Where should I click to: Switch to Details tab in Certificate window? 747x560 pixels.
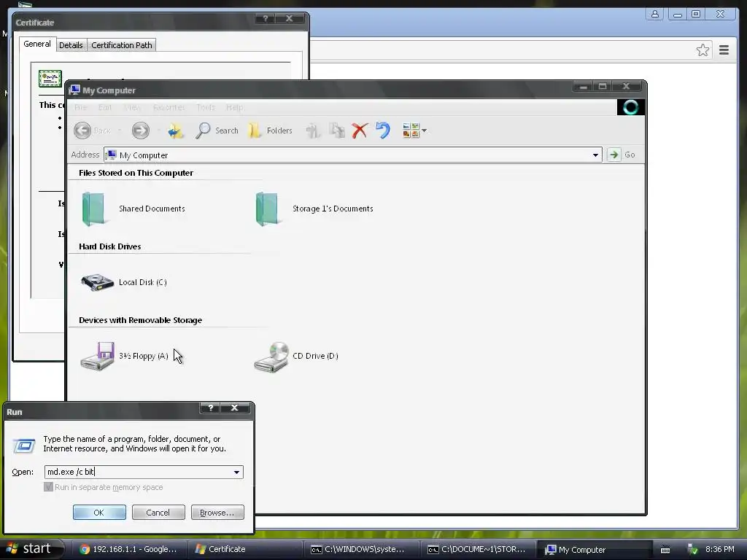(71, 45)
